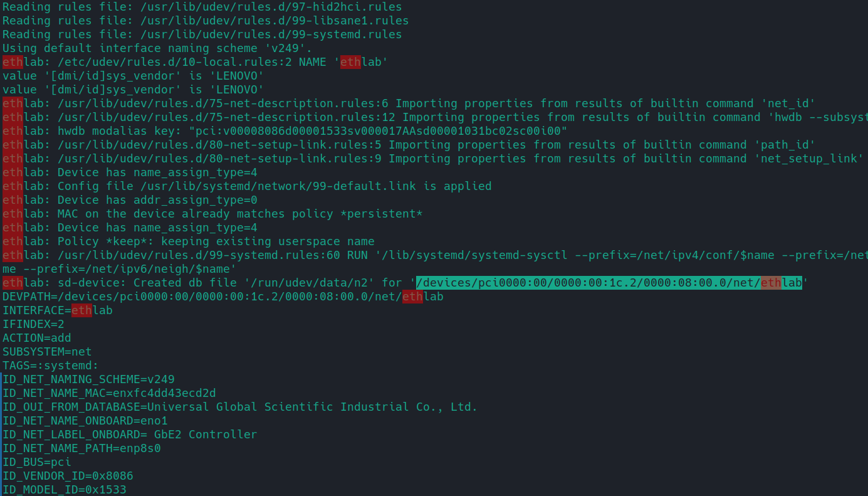Click the ID_NET_NAMING_SCHEME=v249 line
Screen dimensions: 868x496
pos(88,379)
